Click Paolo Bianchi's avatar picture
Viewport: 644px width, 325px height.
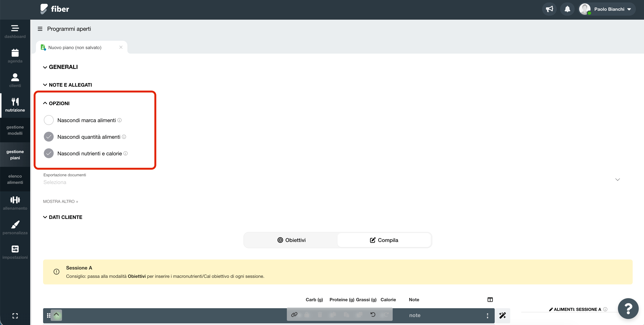(585, 9)
